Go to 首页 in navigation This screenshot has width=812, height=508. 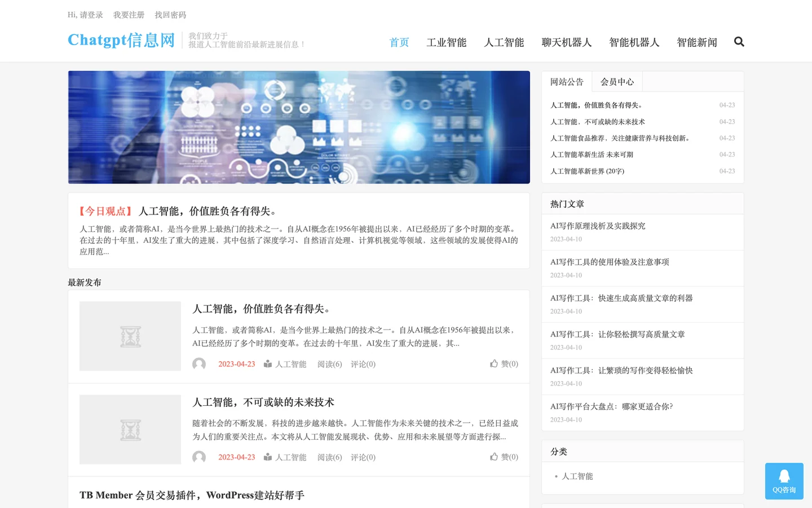pyautogui.click(x=399, y=42)
